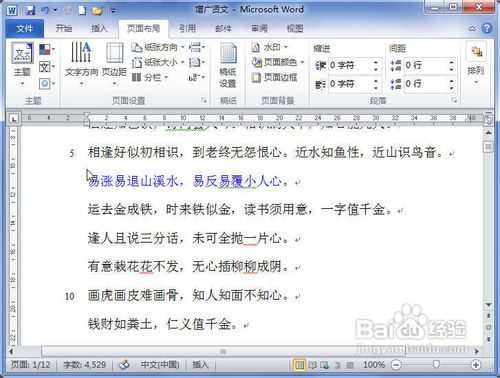Image resolution: width=500 pixels, height=378 pixels.
Task: Open Orientation (纸张方向) dropdown
Action: tap(158, 47)
